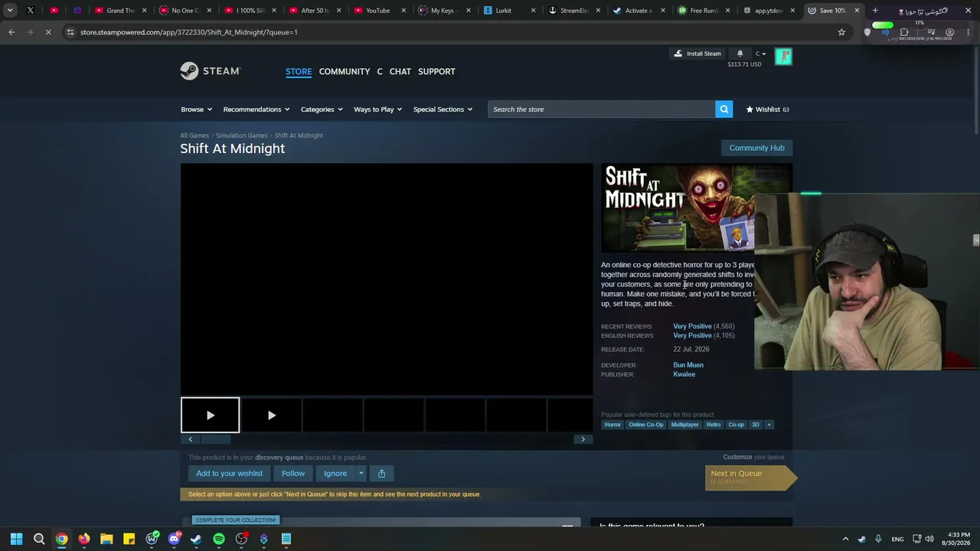The width and height of the screenshot is (980, 551).
Task: Click the All Games breadcrumb
Action: 194,135
